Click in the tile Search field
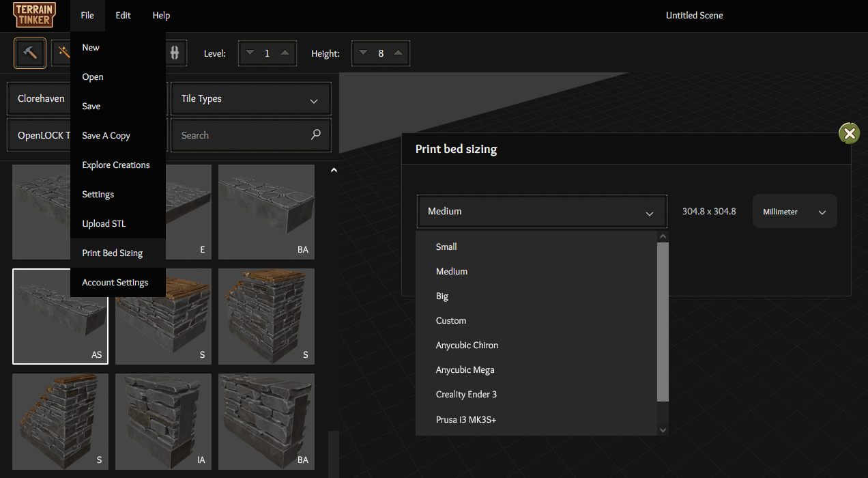Image resolution: width=868 pixels, height=478 pixels. [239, 135]
